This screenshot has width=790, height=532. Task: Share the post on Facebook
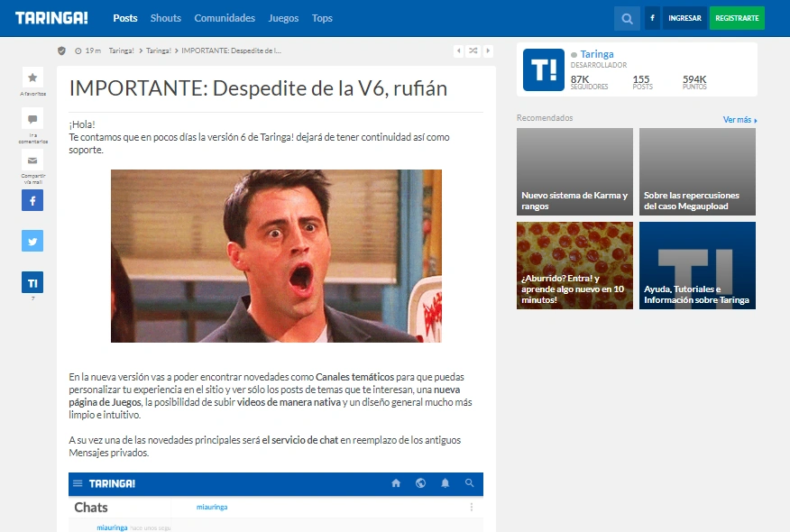32,200
